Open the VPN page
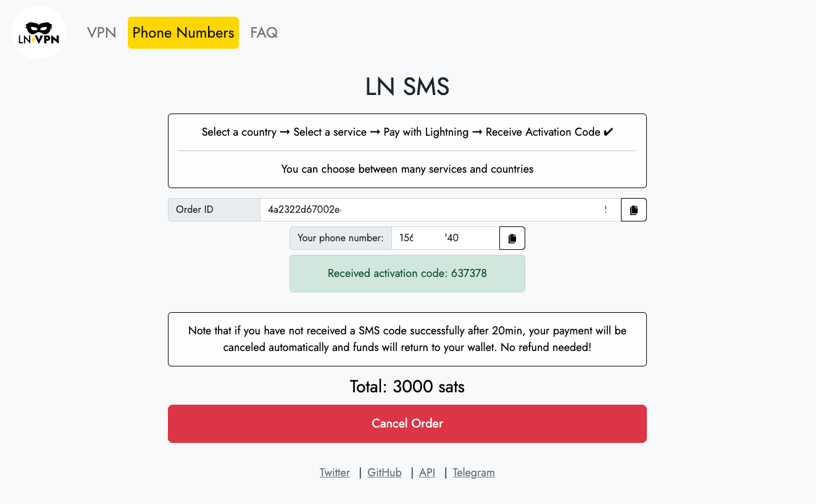The image size is (816, 504). 102,33
